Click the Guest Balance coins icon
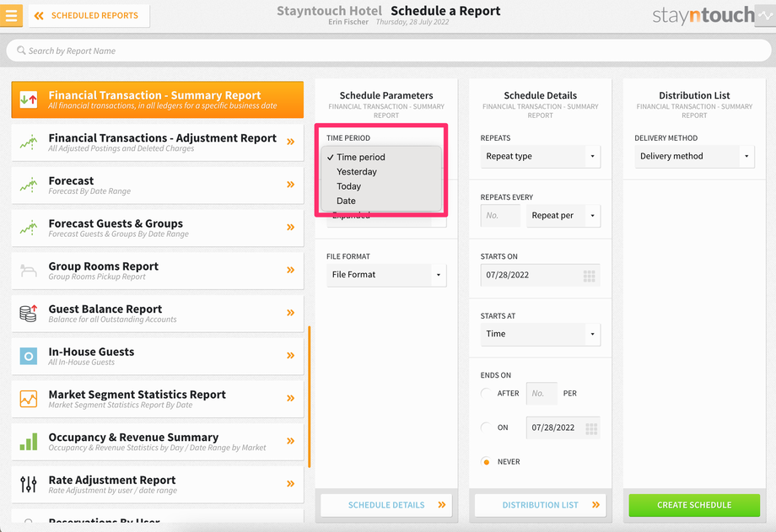Screen dimensions: 776x532 pos(29,314)
